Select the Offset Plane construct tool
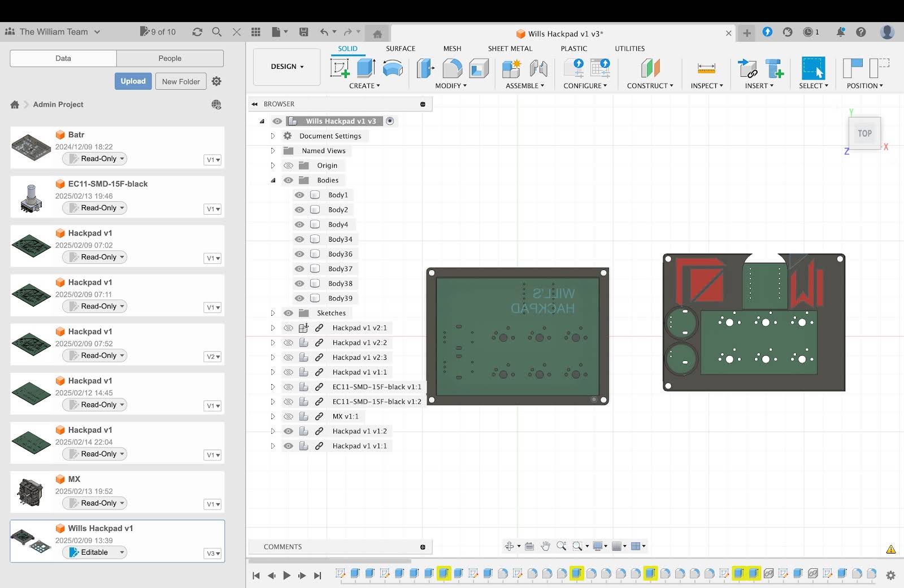The width and height of the screenshot is (904, 588). [x=650, y=68]
